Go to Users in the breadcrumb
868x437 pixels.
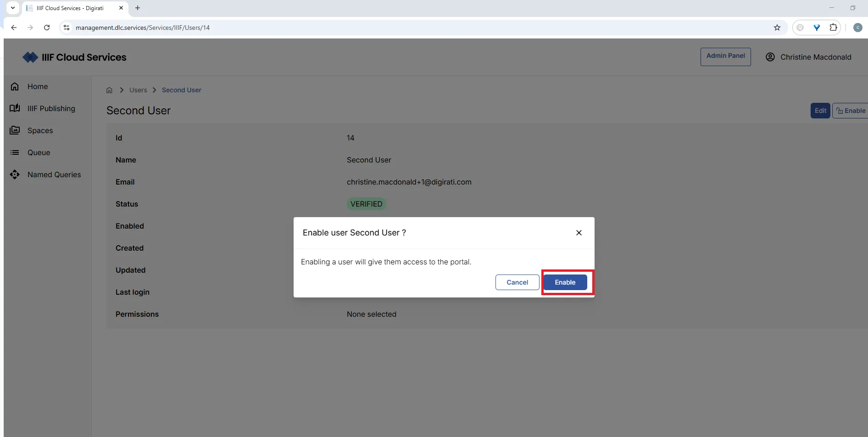coord(138,90)
